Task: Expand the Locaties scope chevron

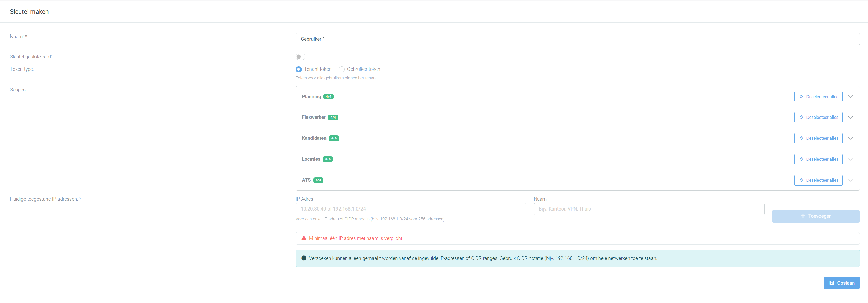Action: (x=850, y=159)
